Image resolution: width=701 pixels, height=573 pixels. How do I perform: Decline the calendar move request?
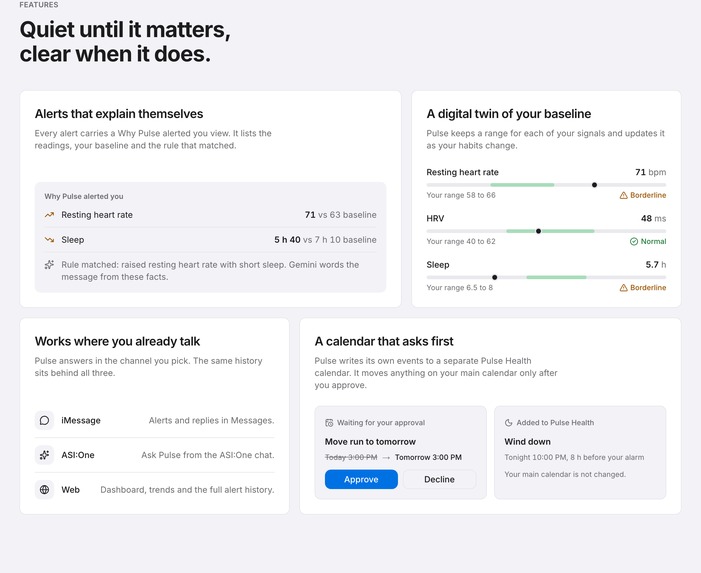(439, 479)
